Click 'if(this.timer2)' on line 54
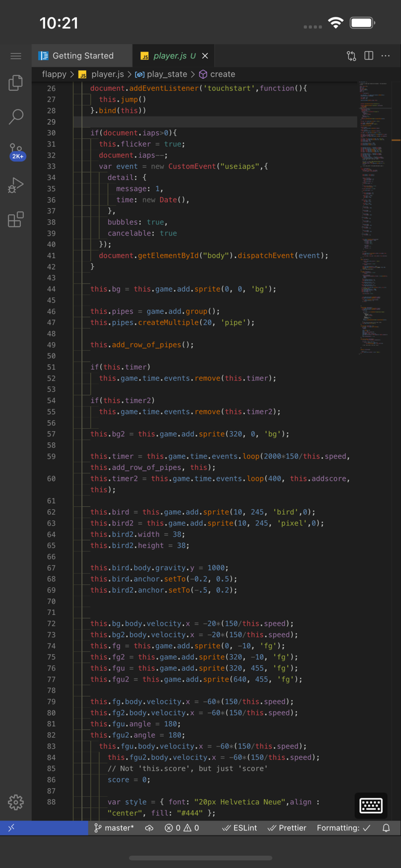 click(x=123, y=400)
